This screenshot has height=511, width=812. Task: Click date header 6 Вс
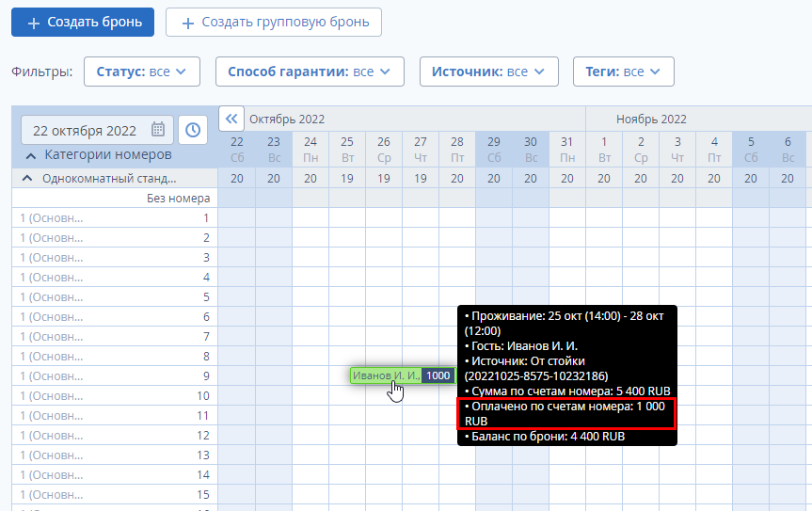point(788,149)
